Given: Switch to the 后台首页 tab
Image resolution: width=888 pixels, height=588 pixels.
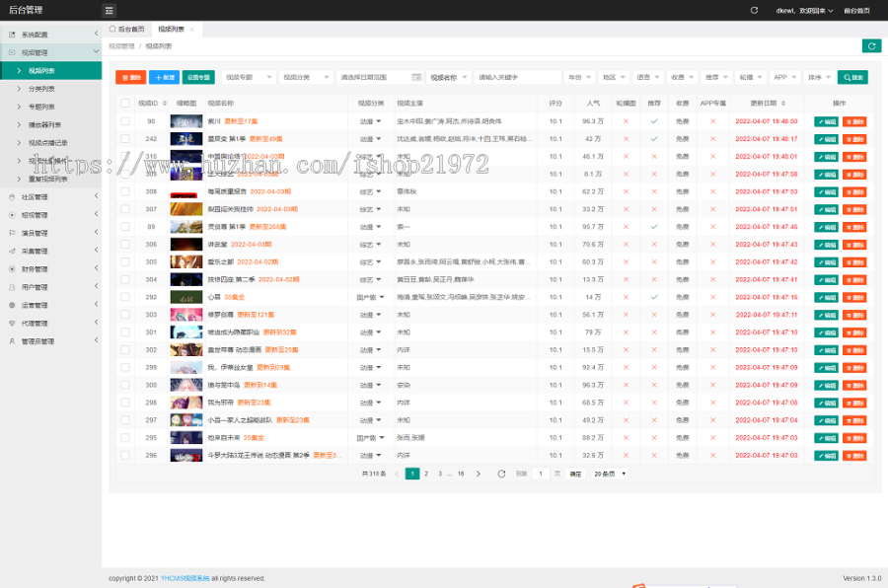Looking at the screenshot, I should click(x=126, y=29).
